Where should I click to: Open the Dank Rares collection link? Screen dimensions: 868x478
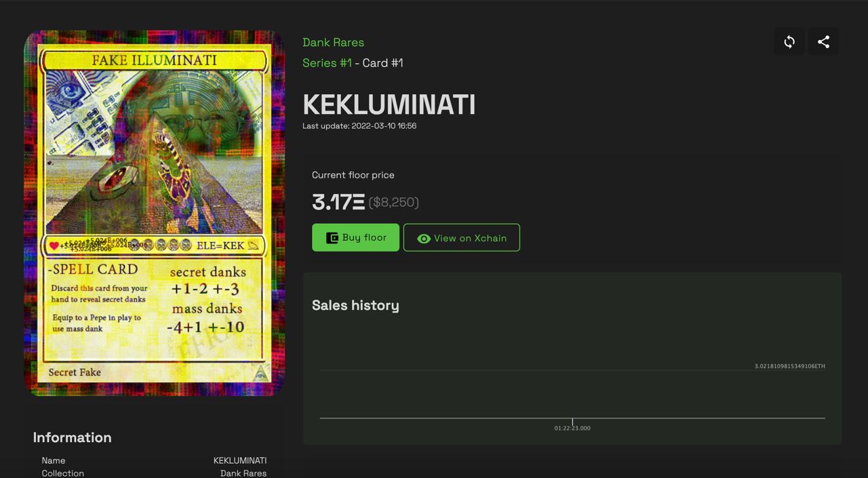[x=333, y=42]
